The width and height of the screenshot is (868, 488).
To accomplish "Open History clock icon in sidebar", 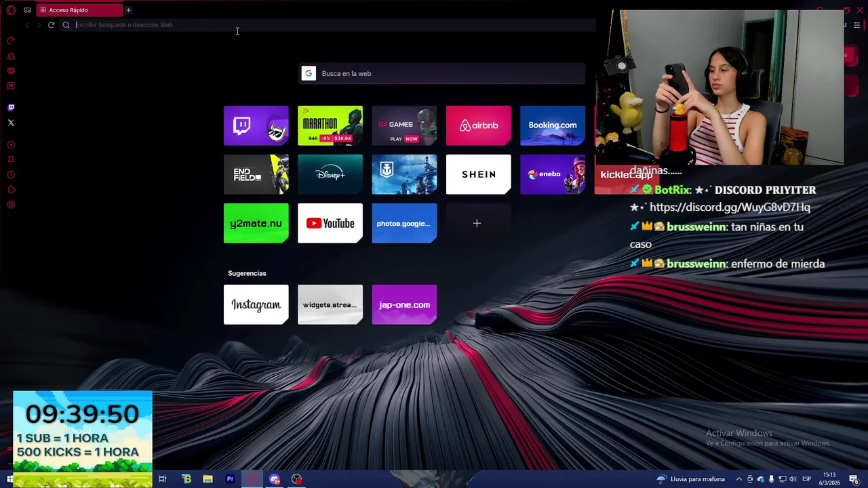I will (11, 175).
